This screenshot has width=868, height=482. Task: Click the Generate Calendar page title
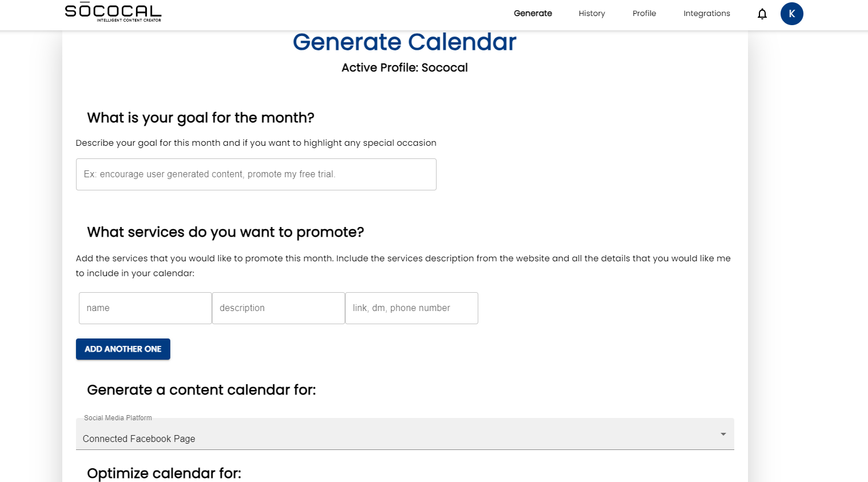(x=405, y=42)
